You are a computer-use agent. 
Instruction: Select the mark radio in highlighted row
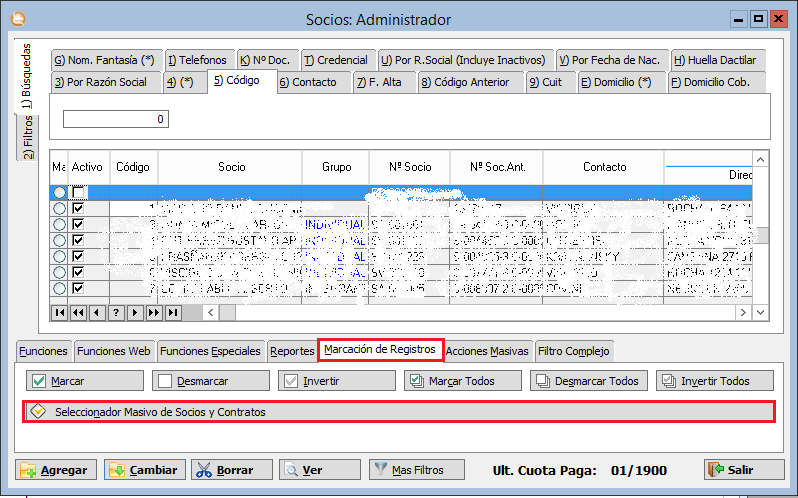tap(59, 192)
